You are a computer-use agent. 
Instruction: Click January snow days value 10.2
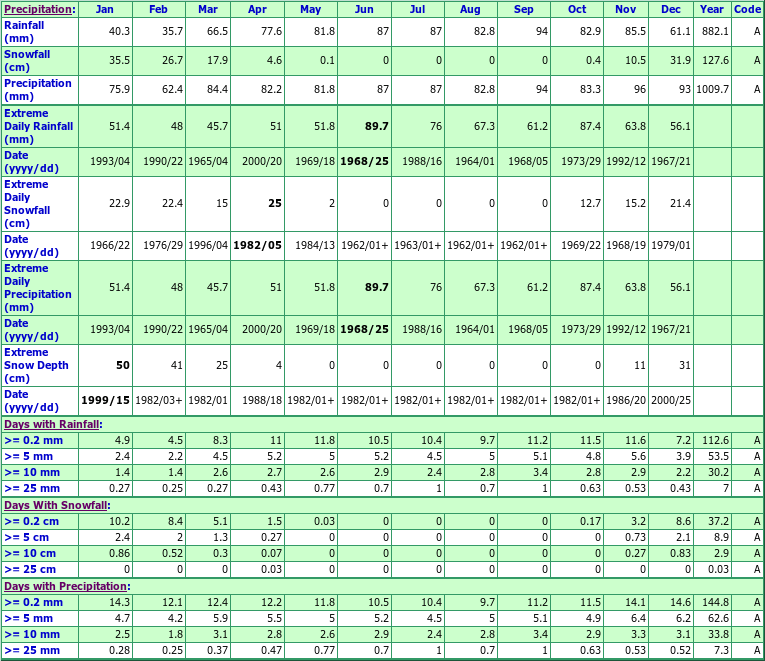119,521
